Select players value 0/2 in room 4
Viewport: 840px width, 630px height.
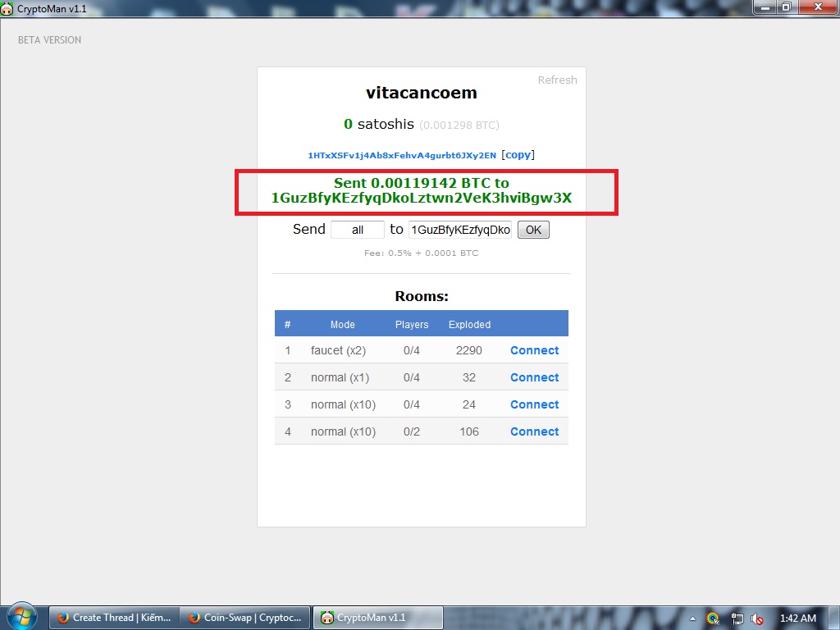coord(412,431)
